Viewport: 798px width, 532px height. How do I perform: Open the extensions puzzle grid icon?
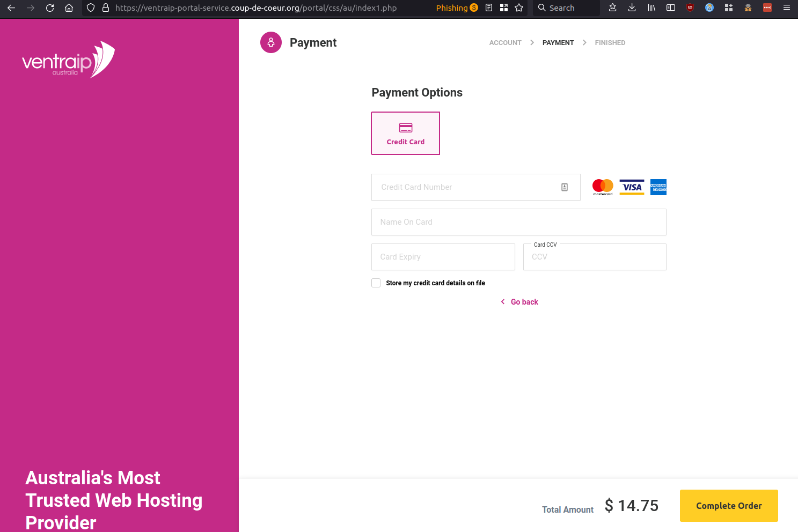tap(728, 8)
